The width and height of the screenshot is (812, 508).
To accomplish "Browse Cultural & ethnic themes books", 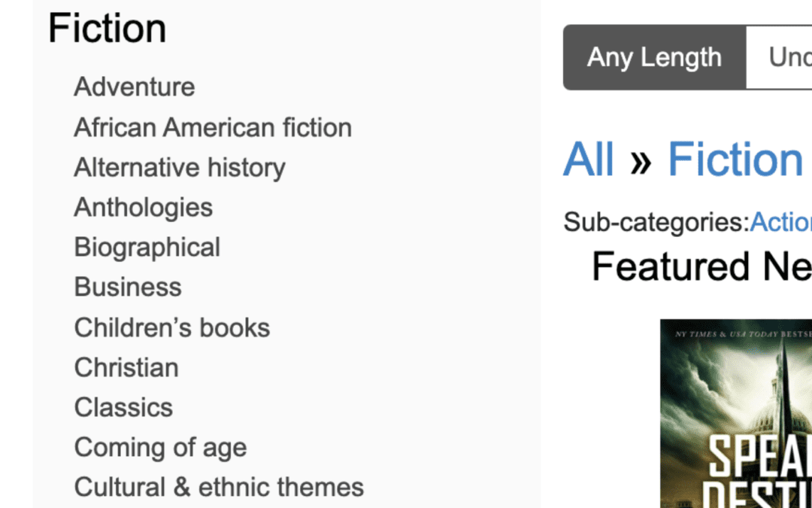I will click(x=218, y=487).
